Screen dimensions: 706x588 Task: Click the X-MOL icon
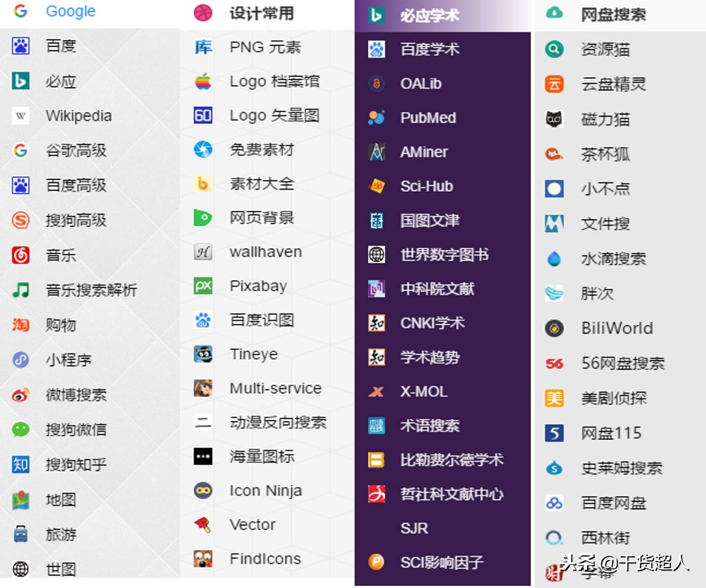pyautogui.click(x=376, y=392)
